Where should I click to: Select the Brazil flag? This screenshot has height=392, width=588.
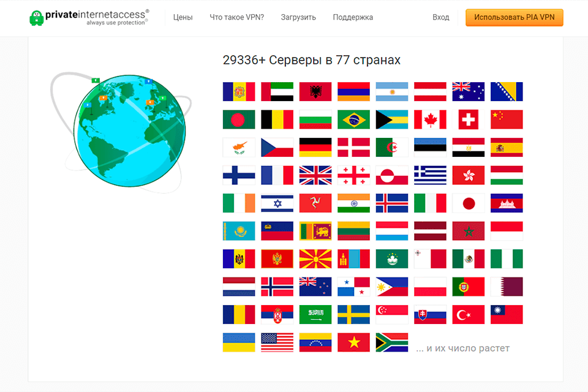click(x=353, y=119)
